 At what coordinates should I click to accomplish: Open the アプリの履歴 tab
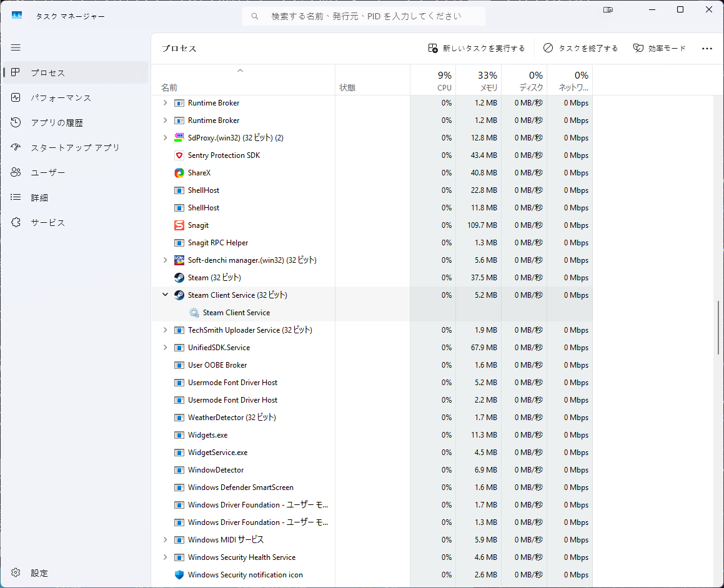pos(76,122)
